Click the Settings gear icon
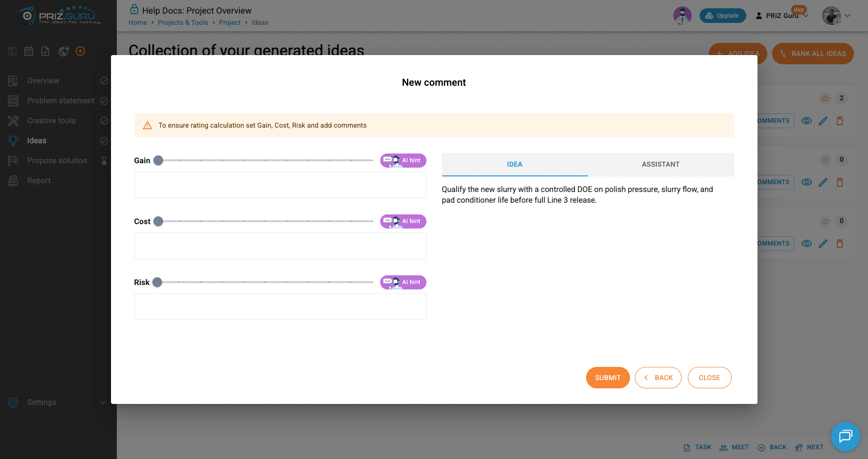The height and width of the screenshot is (459, 868). 13,402
